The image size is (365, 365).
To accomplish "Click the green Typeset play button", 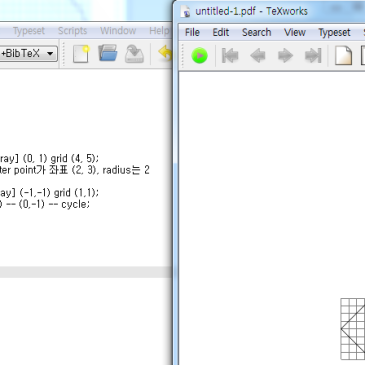I will pyautogui.click(x=200, y=56).
